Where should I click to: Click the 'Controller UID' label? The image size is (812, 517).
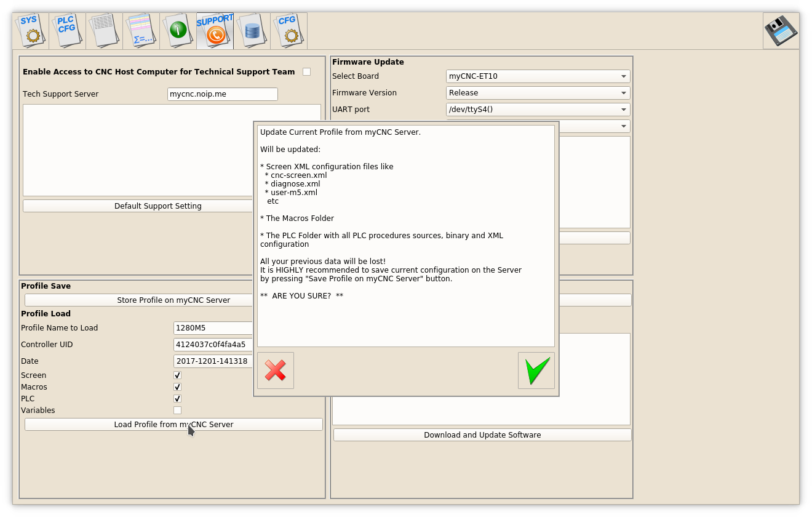tap(47, 345)
